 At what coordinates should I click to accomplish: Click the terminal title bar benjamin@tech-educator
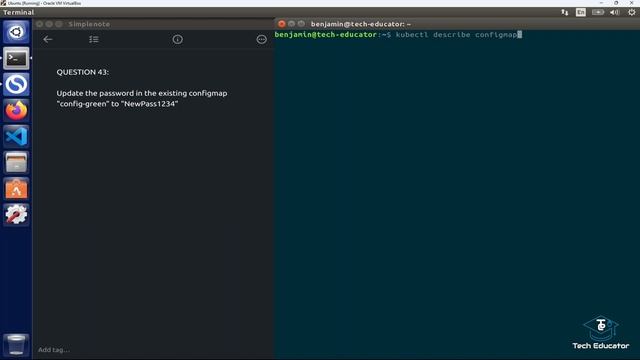pyautogui.click(x=361, y=24)
